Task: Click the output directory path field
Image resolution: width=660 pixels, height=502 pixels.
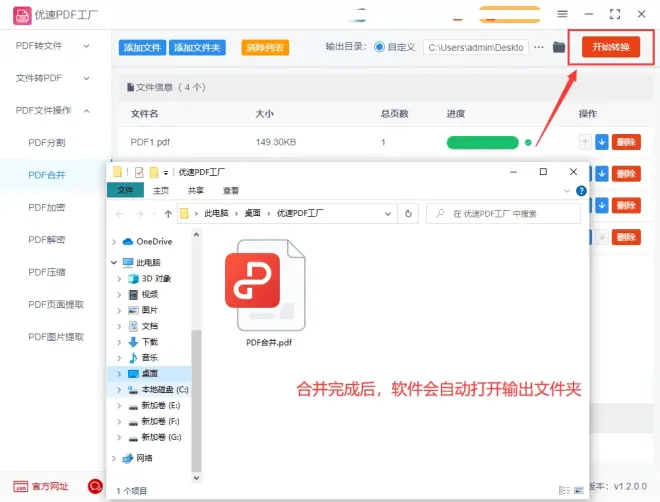Action: pyautogui.click(x=476, y=48)
